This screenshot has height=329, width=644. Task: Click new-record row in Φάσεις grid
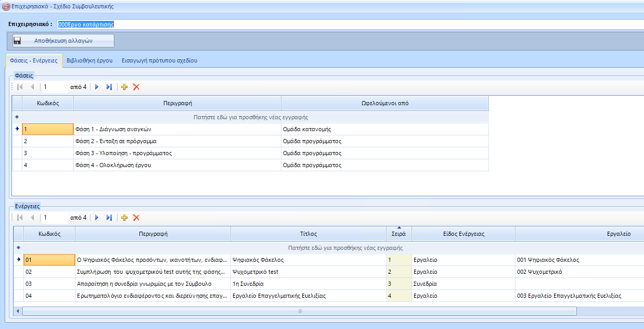click(x=255, y=118)
